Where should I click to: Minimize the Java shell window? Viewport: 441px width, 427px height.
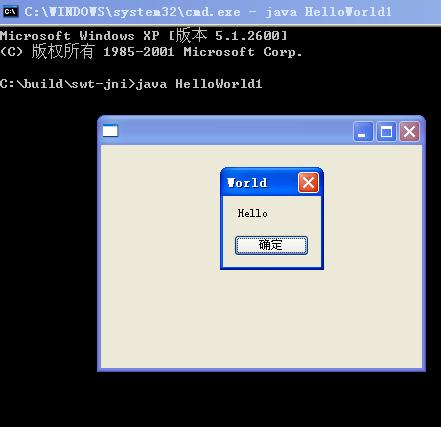pyautogui.click(x=363, y=131)
